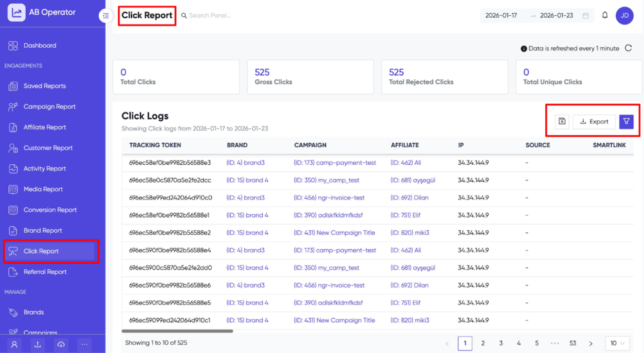Open rows-per-page dropdown showing 10
Viewport: 644px width, 353px height.
[618, 343]
